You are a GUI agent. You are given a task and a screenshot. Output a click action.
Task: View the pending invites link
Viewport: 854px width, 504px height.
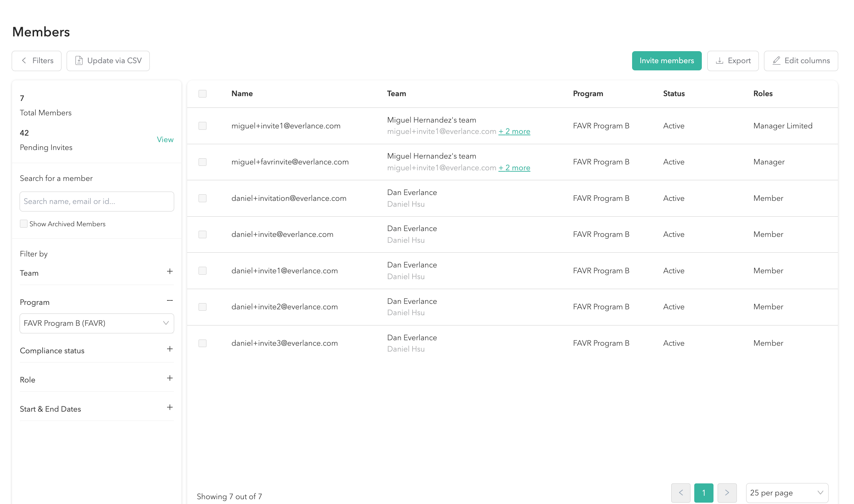click(x=165, y=140)
